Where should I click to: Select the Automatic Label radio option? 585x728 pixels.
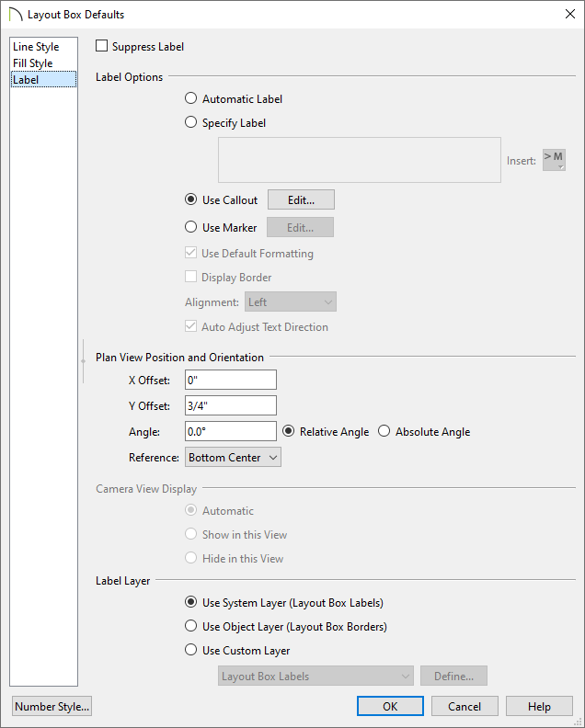pos(191,98)
